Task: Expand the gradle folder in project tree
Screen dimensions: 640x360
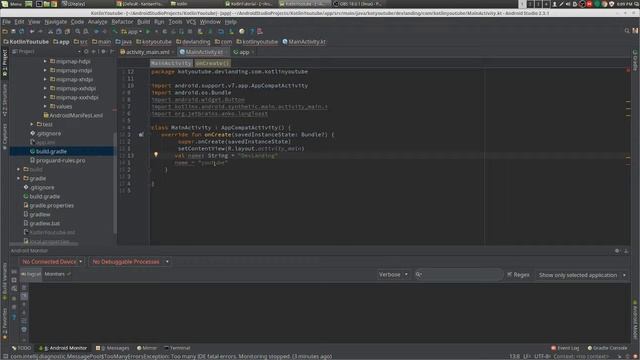Action: [18, 178]
